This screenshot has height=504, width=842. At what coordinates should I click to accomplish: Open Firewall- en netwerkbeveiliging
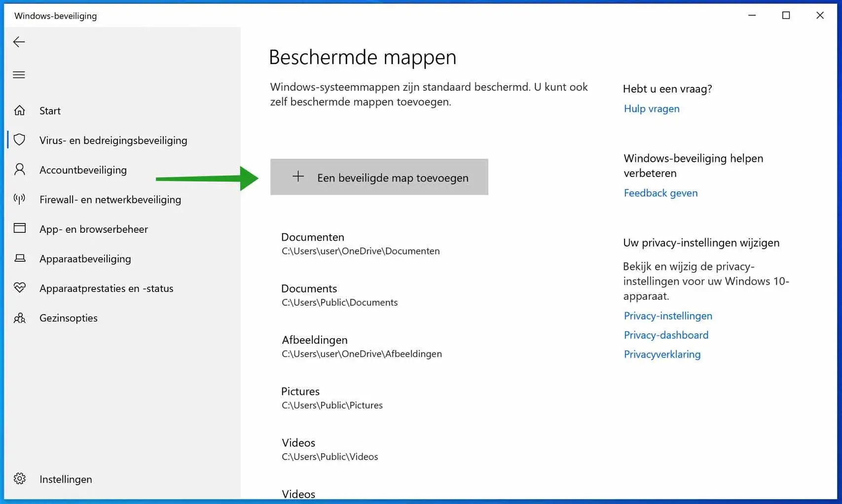point(110,200)
